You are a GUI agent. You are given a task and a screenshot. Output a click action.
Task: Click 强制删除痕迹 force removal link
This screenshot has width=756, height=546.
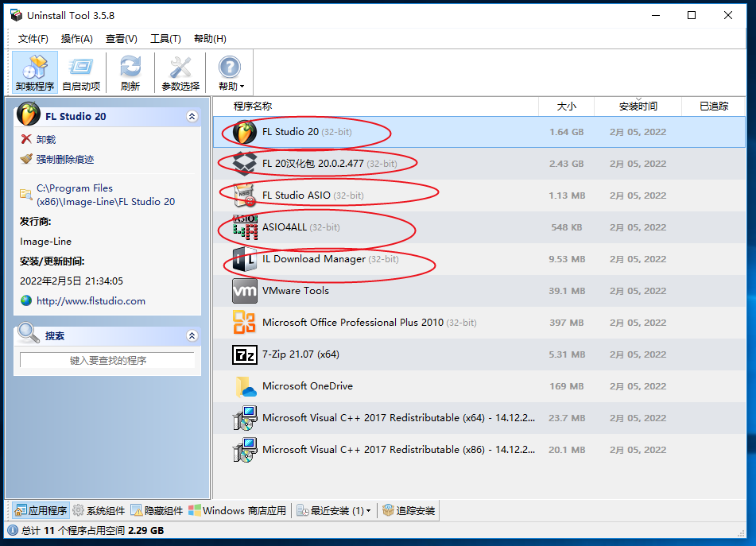coord(65,159)
